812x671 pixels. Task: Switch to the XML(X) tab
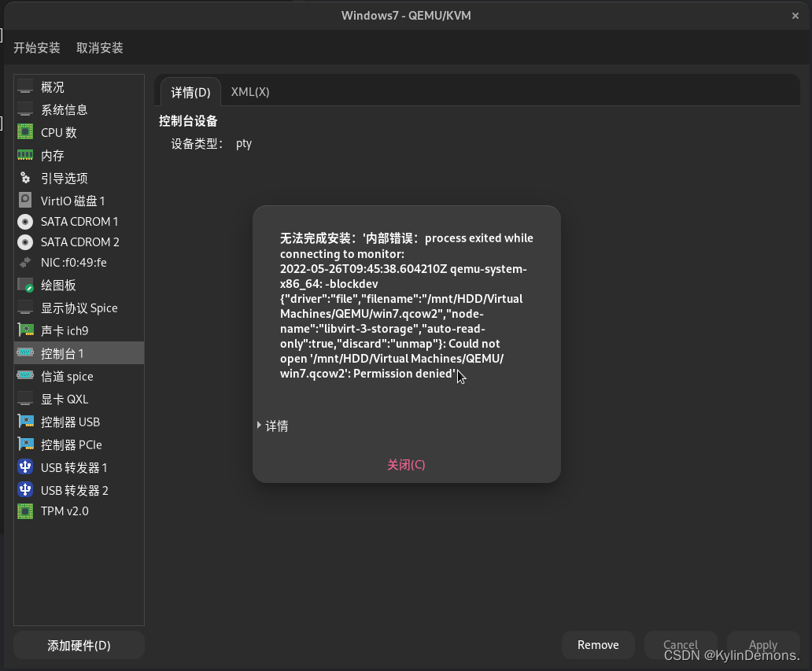[x=250, y=91]
